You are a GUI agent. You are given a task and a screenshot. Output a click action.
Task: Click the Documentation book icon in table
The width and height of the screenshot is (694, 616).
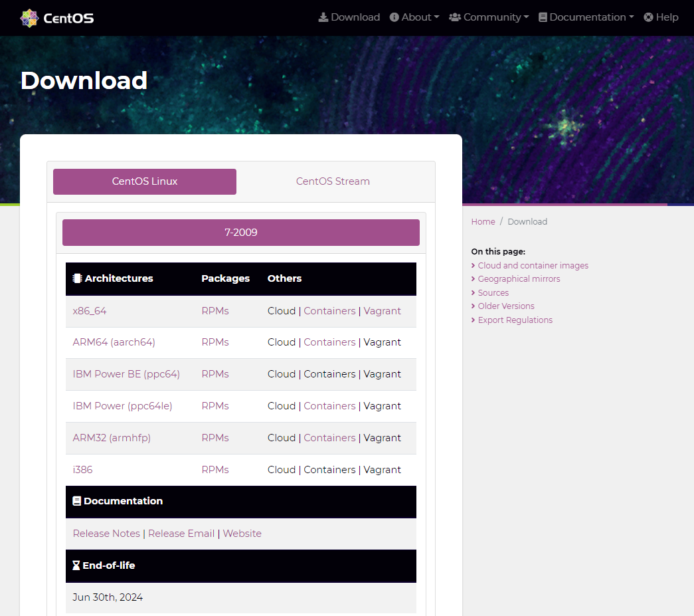point(76,501)
